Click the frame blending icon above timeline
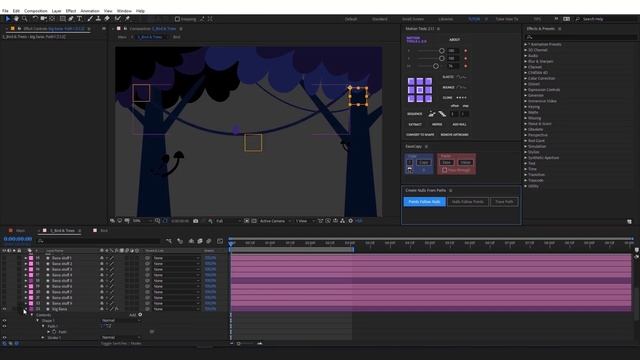This screenshot has width=640, height=360. tap(200, 241)
